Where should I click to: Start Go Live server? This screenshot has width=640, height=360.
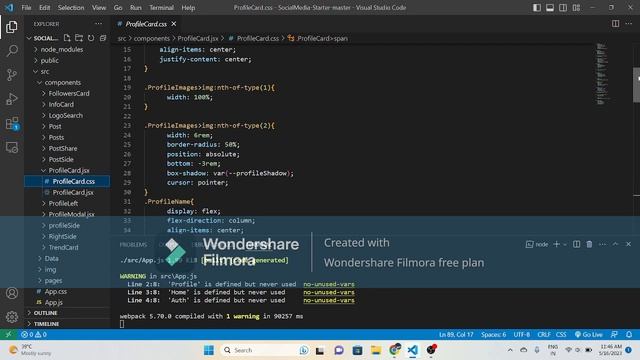[588, 334]
